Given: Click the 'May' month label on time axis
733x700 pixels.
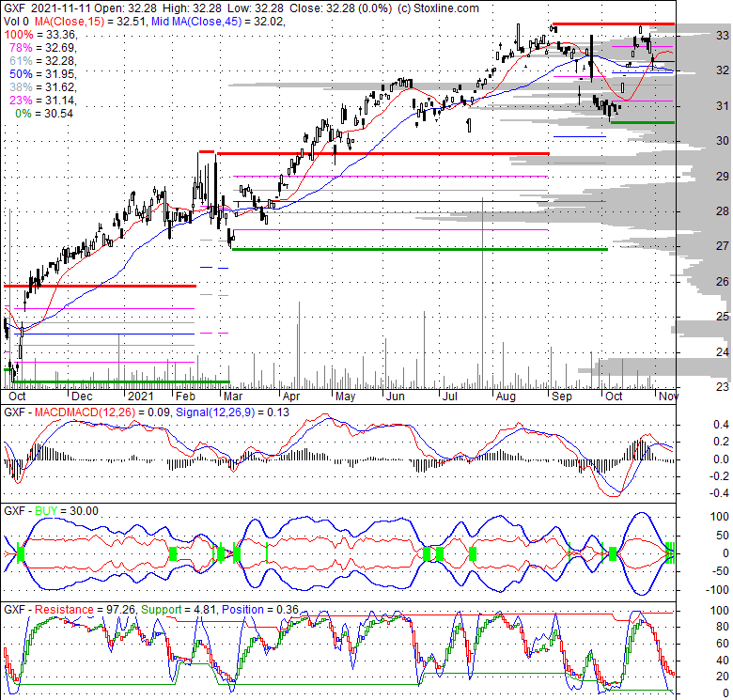Looking at the screenshot, I should (346, 397).
